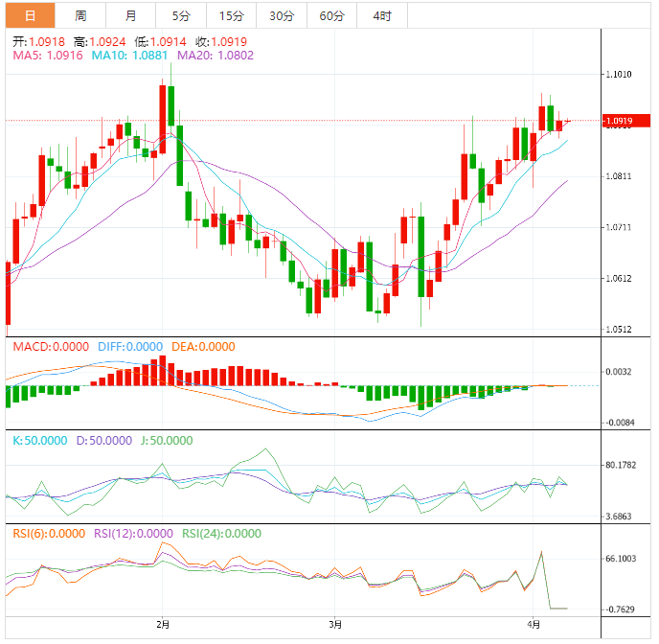Open the 月 monthly chart tab
The height and width of the screenshot is (644, 659).
point(130,15)
